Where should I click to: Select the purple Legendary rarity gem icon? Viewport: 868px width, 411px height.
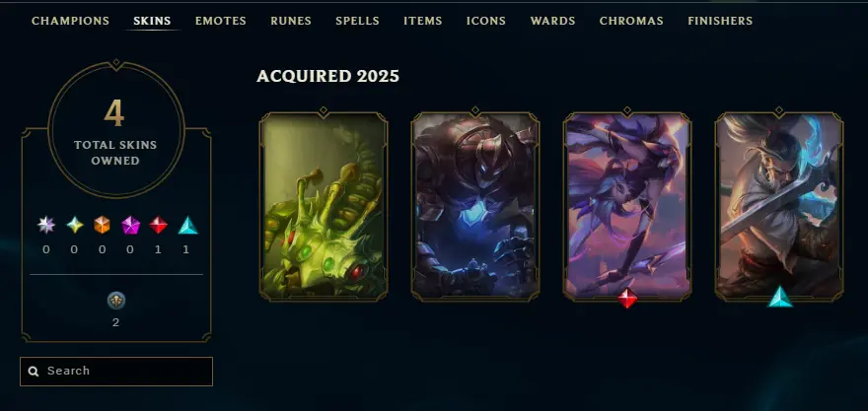point(130,225)
